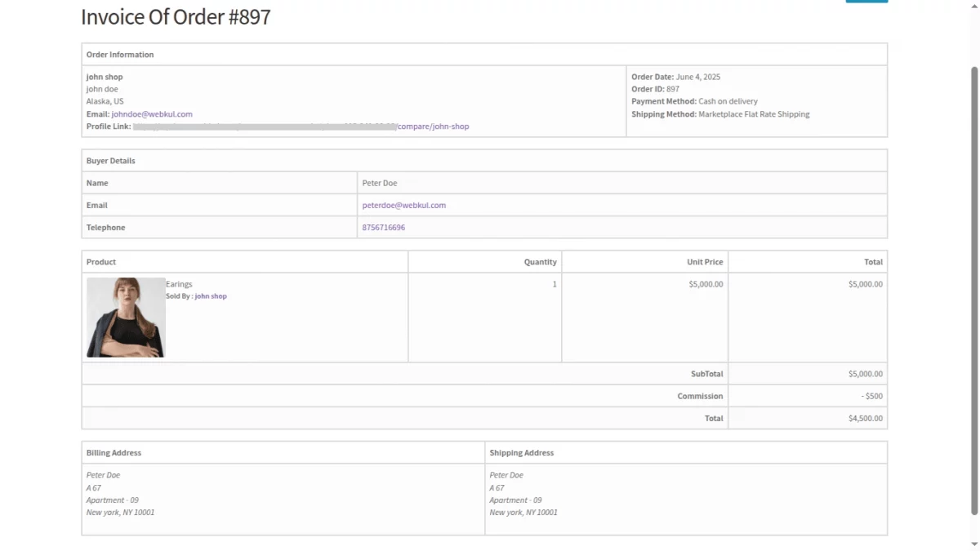Image resolution: width=980 pixels, height=551 pixels.
Task: Click the scrollbar up arrow
Action: coord(974,6)
